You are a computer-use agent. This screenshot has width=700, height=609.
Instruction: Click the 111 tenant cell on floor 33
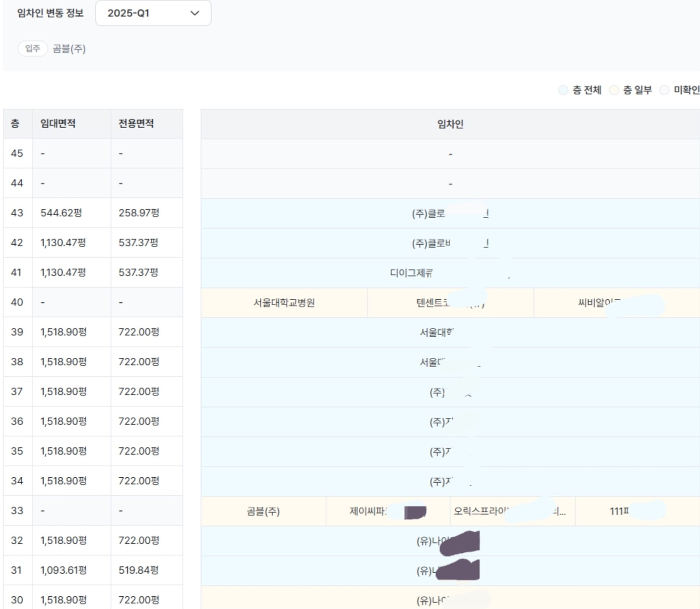(x=637, y=511)
